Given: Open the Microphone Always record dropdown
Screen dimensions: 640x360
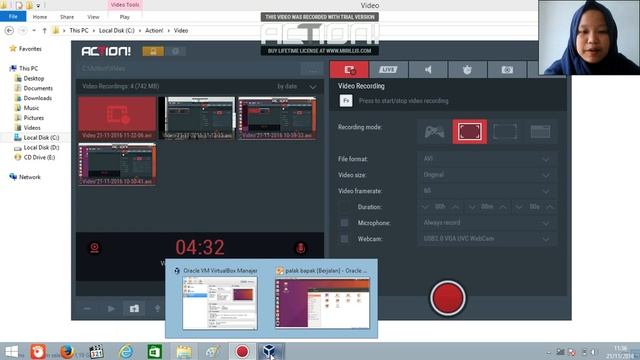Looking at the screenshot, I should (487, 223).
